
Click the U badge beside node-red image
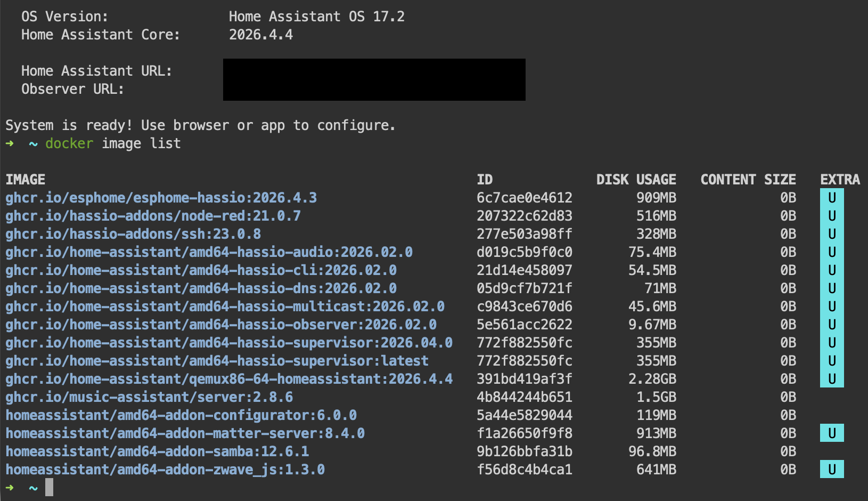click(832, 216)
